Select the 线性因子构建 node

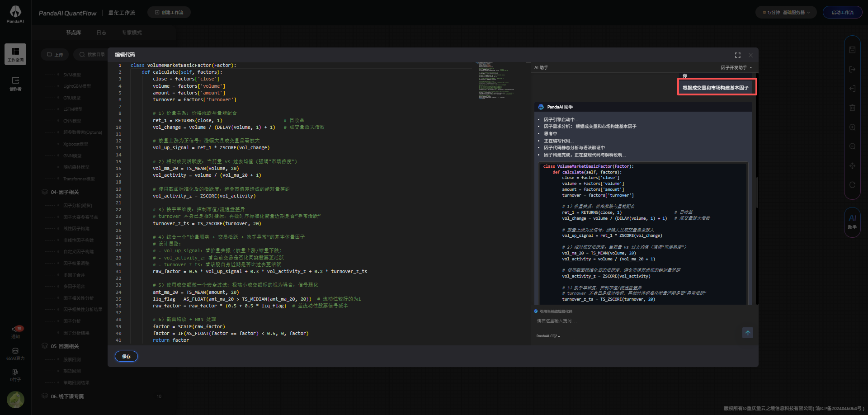76,229
